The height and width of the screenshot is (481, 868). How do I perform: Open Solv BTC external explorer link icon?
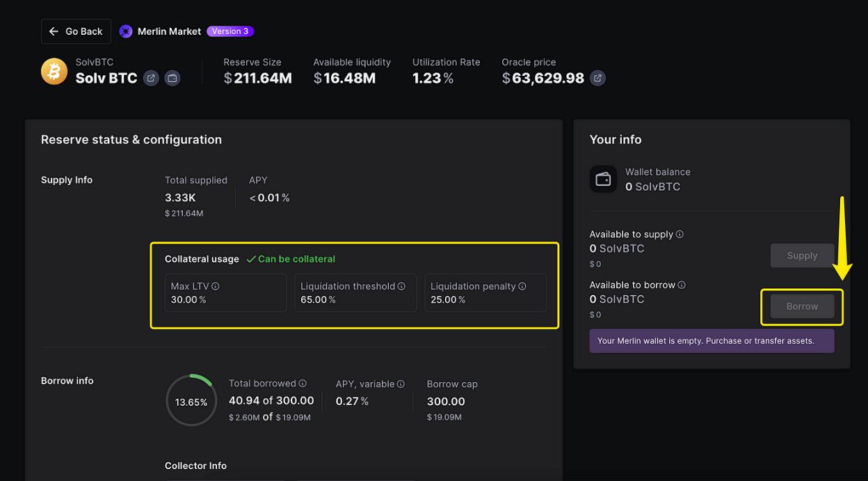[151, 78]
